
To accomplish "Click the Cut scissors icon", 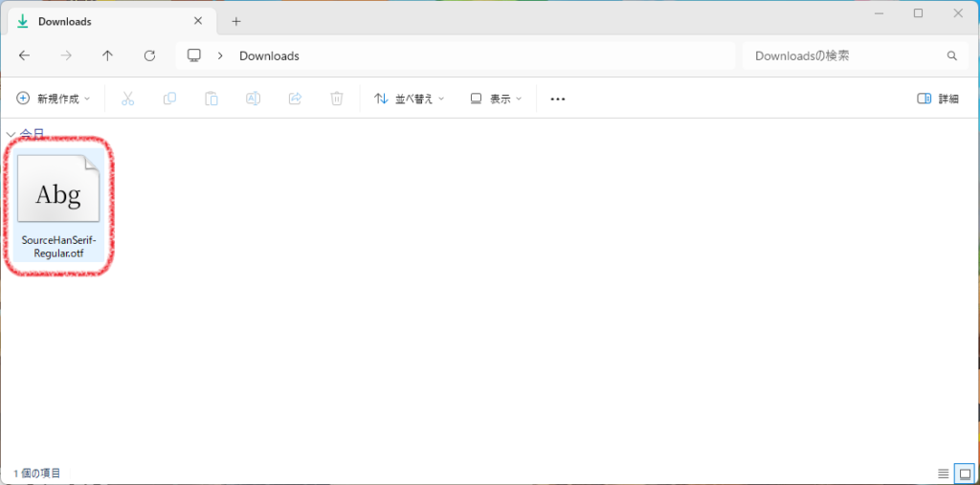I will (127, 99).
